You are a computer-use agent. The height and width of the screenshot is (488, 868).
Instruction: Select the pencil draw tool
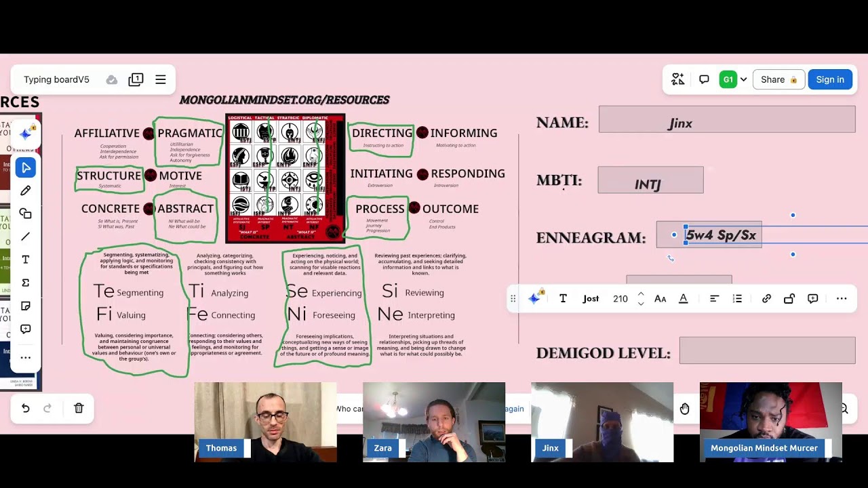click(26, 190)
